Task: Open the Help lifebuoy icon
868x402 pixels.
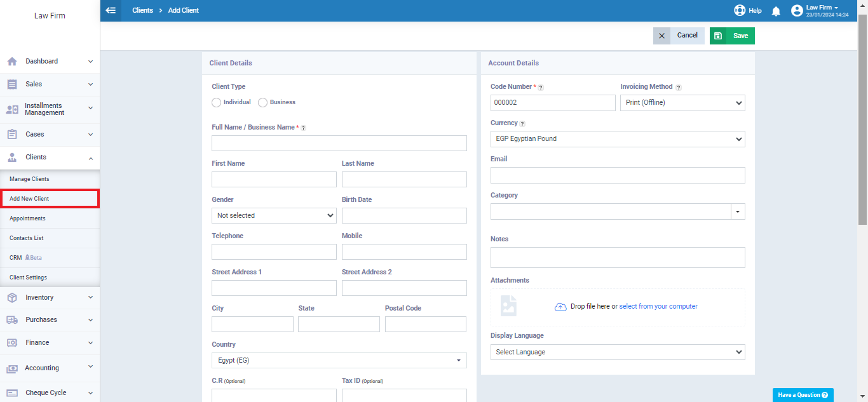Action: (740, 10)
